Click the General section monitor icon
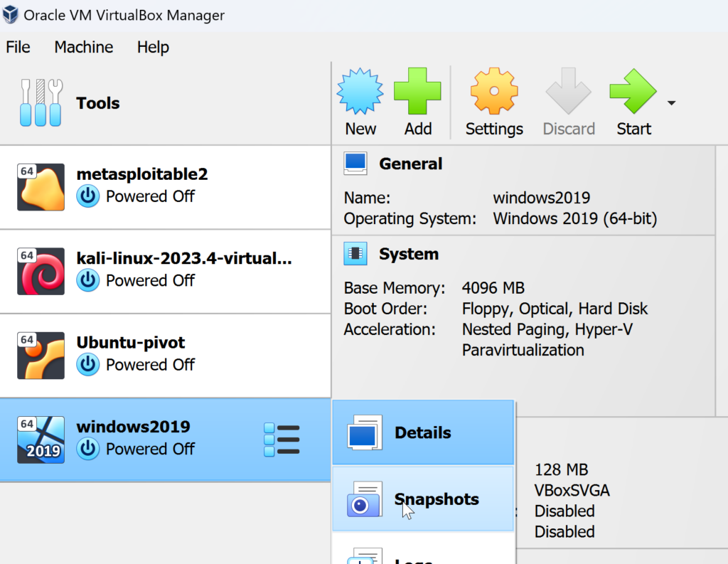The image size is (728, 564). point(355,164)
